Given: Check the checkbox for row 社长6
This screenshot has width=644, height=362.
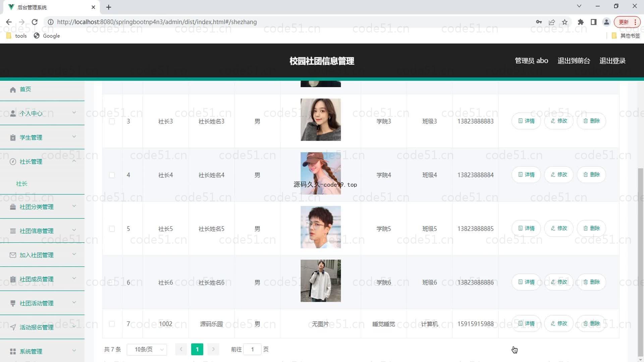Looking at the screenshot, I should [112, 282].
